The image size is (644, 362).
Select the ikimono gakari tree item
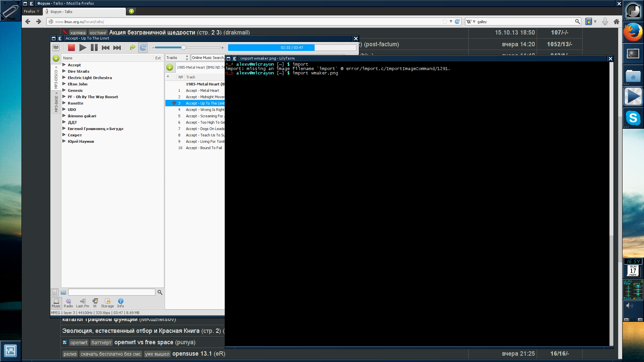(82, 116)
